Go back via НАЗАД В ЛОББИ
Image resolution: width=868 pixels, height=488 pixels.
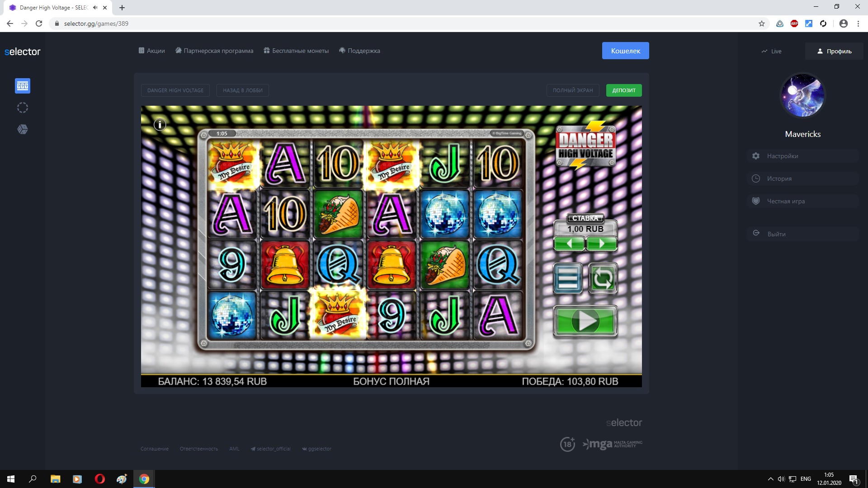tap(243, 90)
